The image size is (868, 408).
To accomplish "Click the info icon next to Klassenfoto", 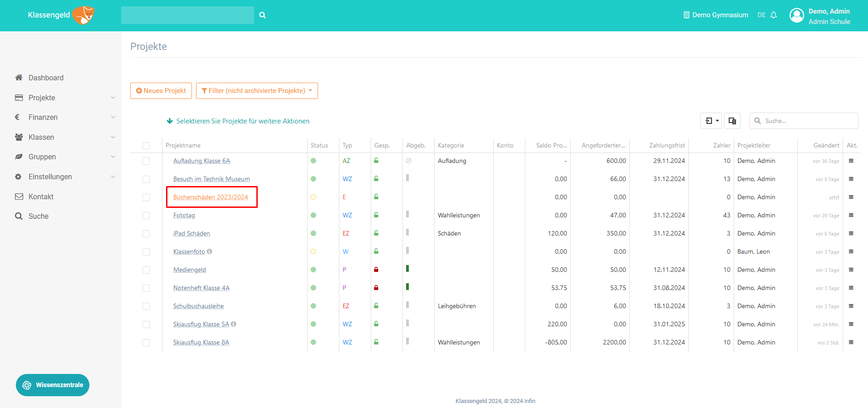I will [x=209, y=251].
